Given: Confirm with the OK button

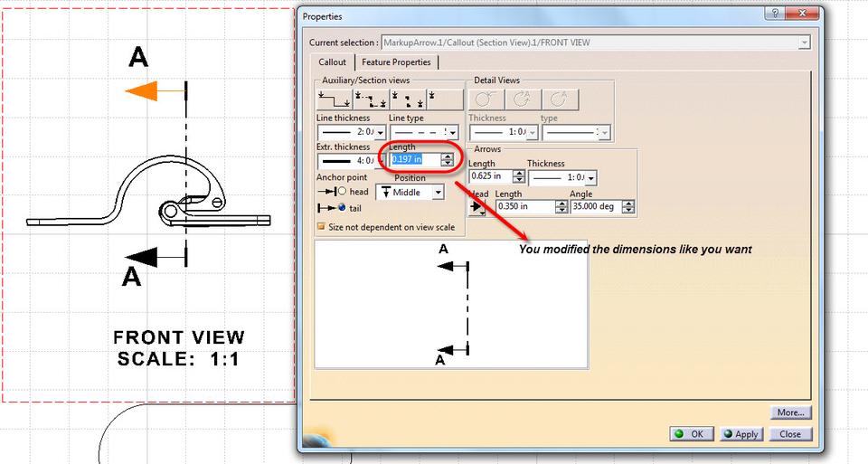Looking at the screenshot, I should tap(691, 434).
